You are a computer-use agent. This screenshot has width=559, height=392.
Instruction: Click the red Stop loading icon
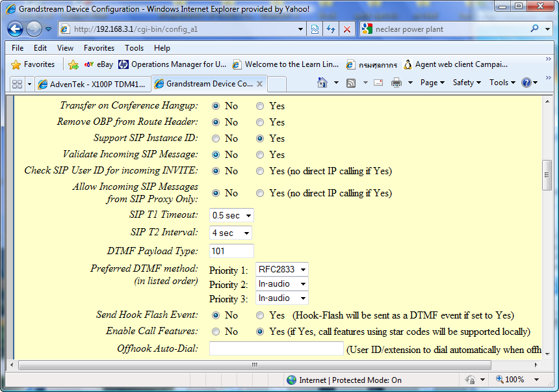[x=347, y=29]
